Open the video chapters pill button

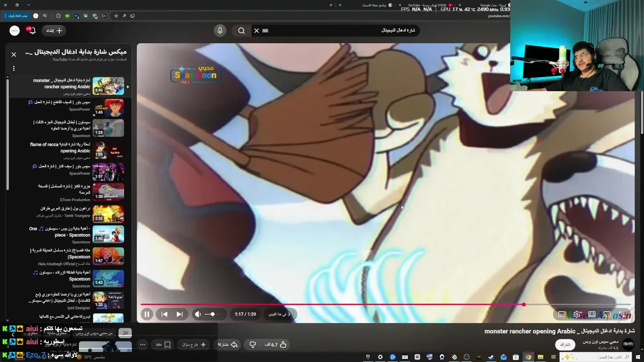pos(280,314)
